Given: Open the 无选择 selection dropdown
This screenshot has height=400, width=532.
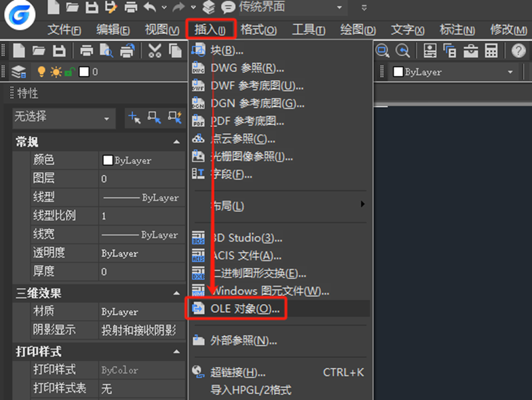Looking at the screenshot, I should point(63,118).
